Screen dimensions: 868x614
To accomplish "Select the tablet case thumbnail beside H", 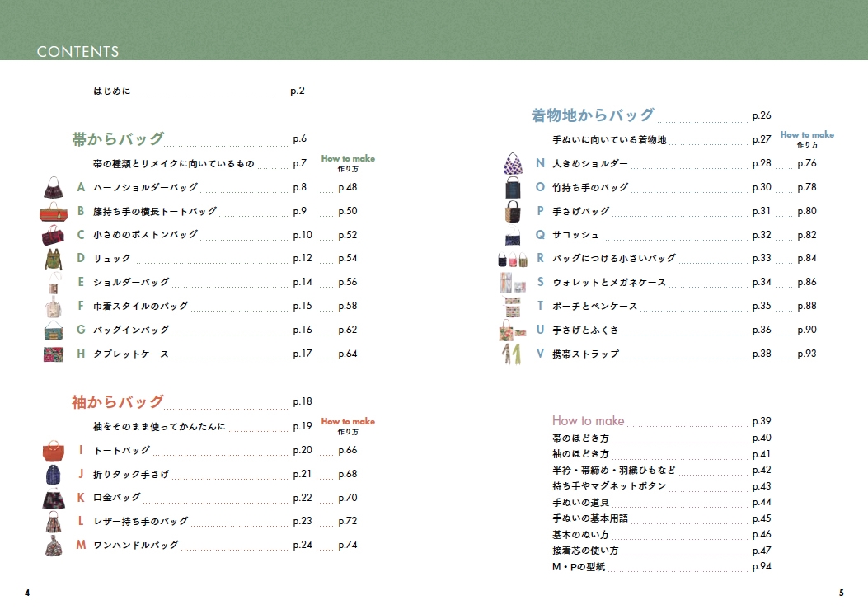I will pos(54,354).
